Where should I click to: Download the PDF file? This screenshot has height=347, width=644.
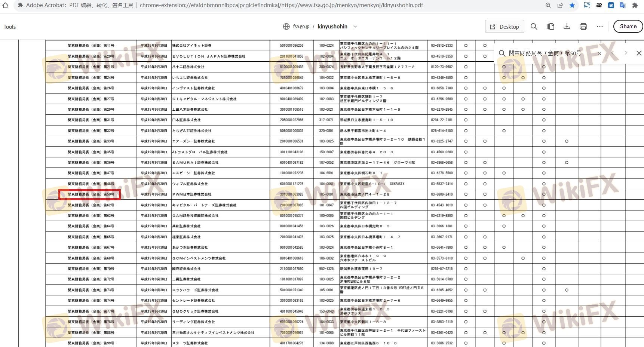point(567,27)
